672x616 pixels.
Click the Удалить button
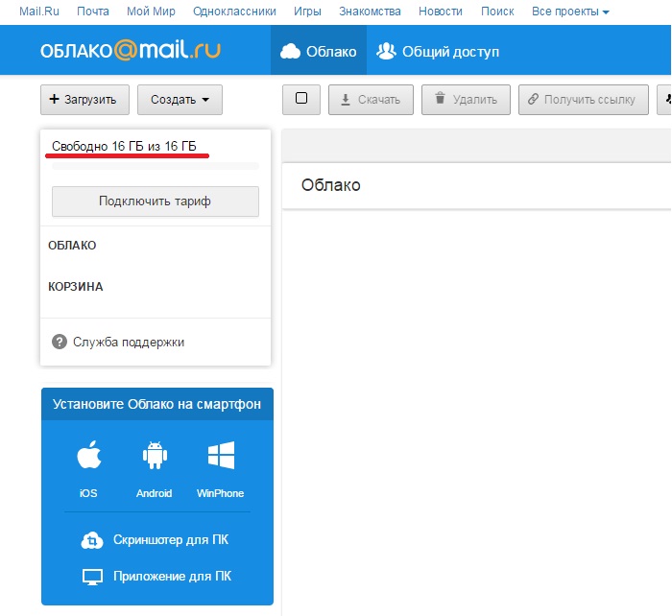pyautogui.click(x=466, y=100)
